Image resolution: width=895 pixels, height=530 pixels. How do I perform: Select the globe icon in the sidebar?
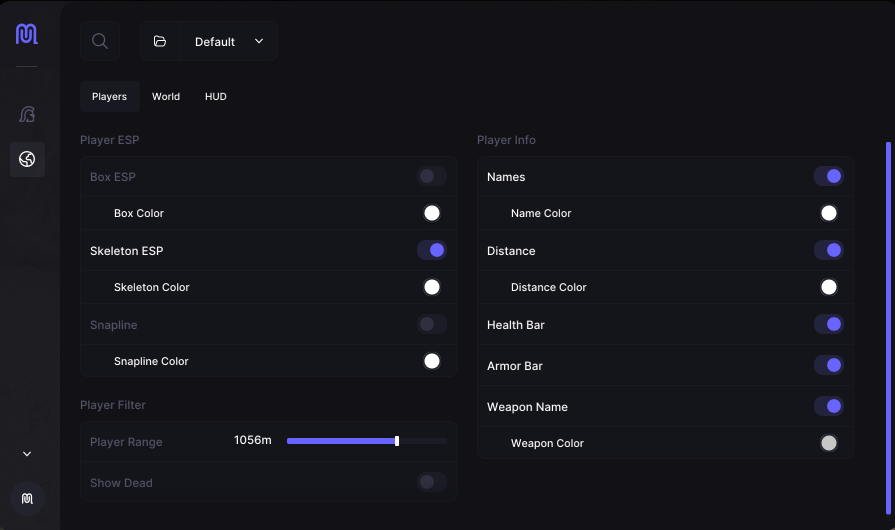[x=27, y=159]
